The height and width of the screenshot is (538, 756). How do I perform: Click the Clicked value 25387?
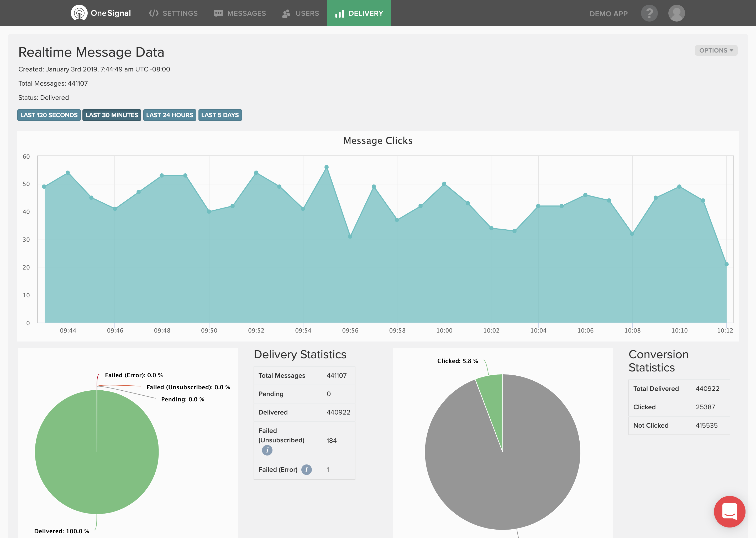pyautogui.click(x=705, y=407)
